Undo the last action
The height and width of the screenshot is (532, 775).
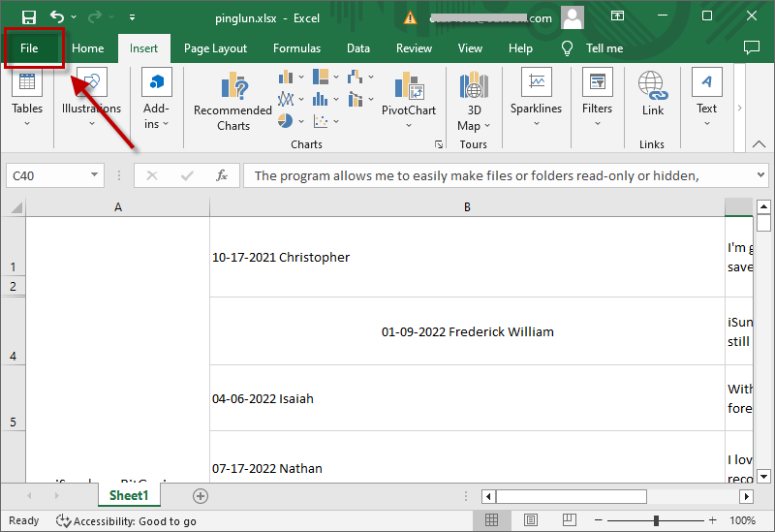click(57, 17)
